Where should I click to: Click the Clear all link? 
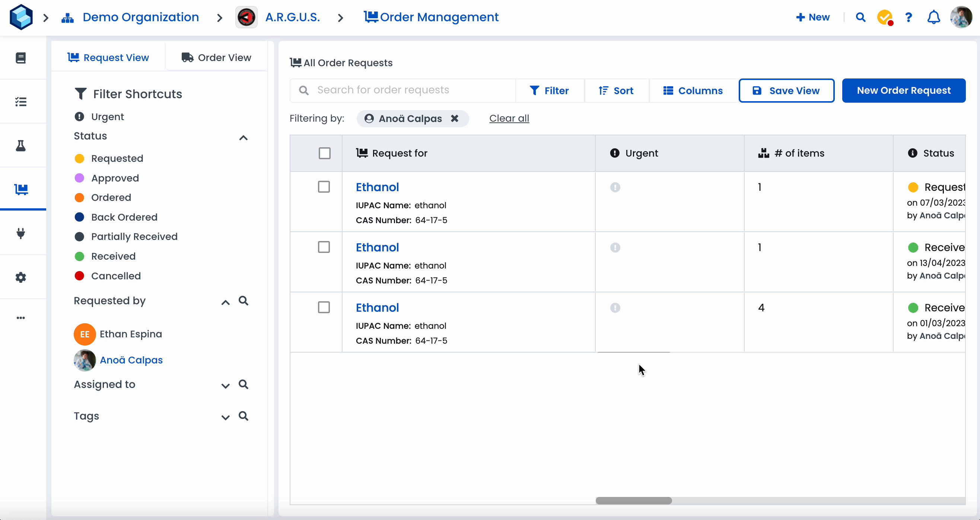click(x=509, y=119)
